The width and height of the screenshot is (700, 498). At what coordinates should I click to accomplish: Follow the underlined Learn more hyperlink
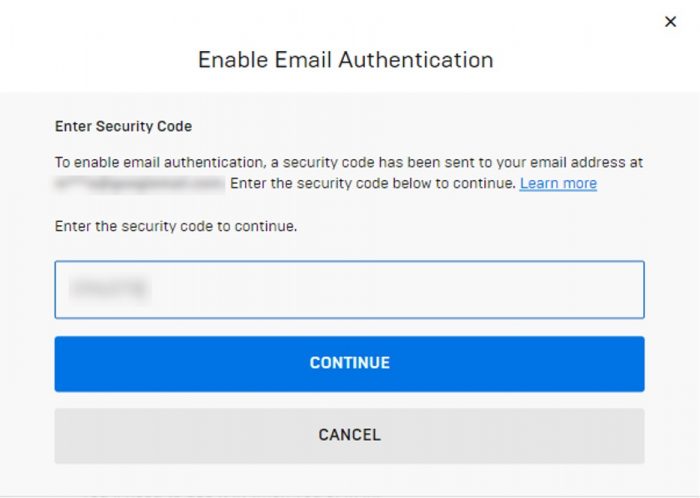tap(558, 184)
